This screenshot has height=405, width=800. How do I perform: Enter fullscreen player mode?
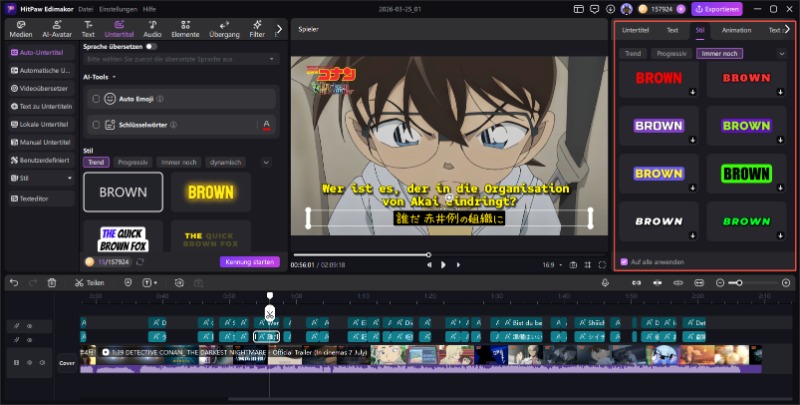pos(603,265)
